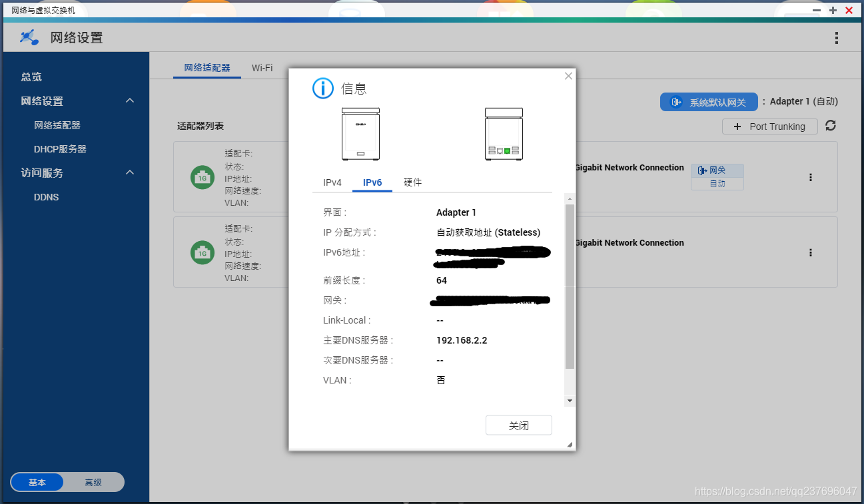Collapse the 网络设置 sidebar section
Viewport: 864px width, 504px height.
point(130,100)
